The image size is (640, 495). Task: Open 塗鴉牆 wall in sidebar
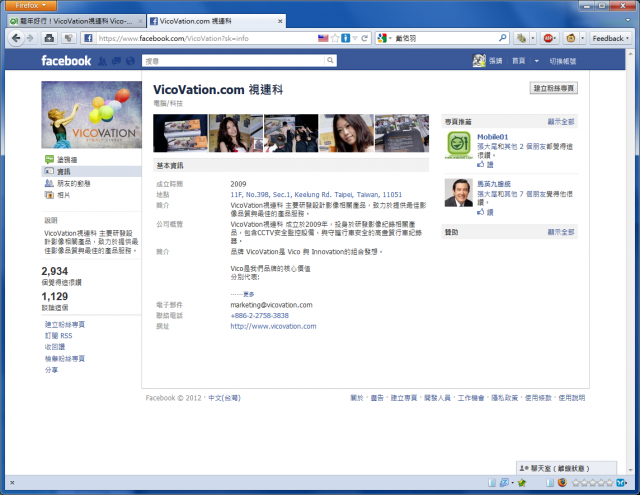(67, 160)
